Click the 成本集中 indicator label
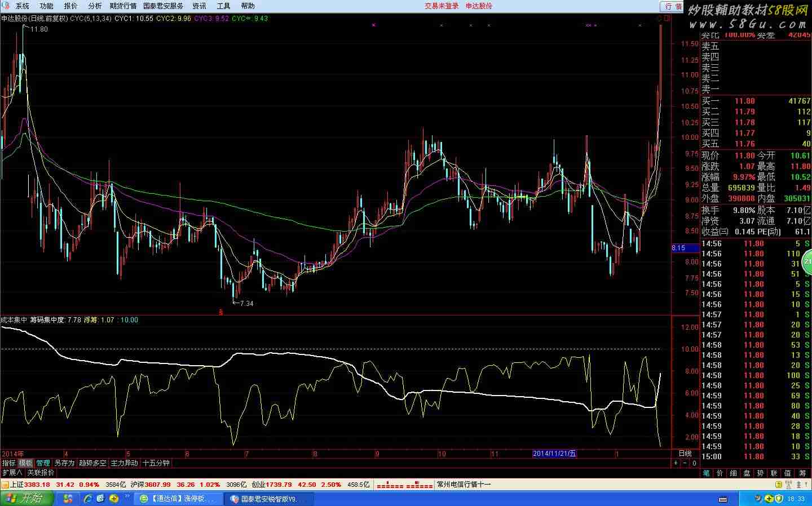Viewport: 812px width, 506px height. (14, 319)
